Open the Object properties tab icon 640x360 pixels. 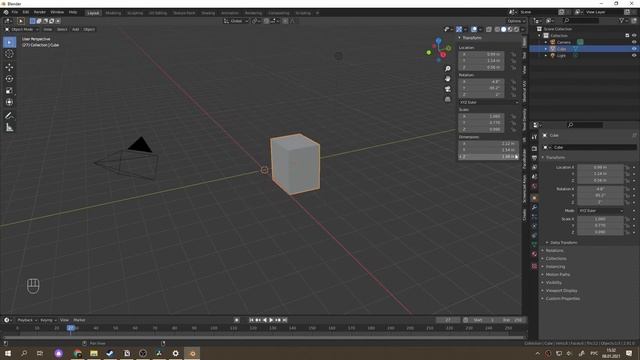534,198
